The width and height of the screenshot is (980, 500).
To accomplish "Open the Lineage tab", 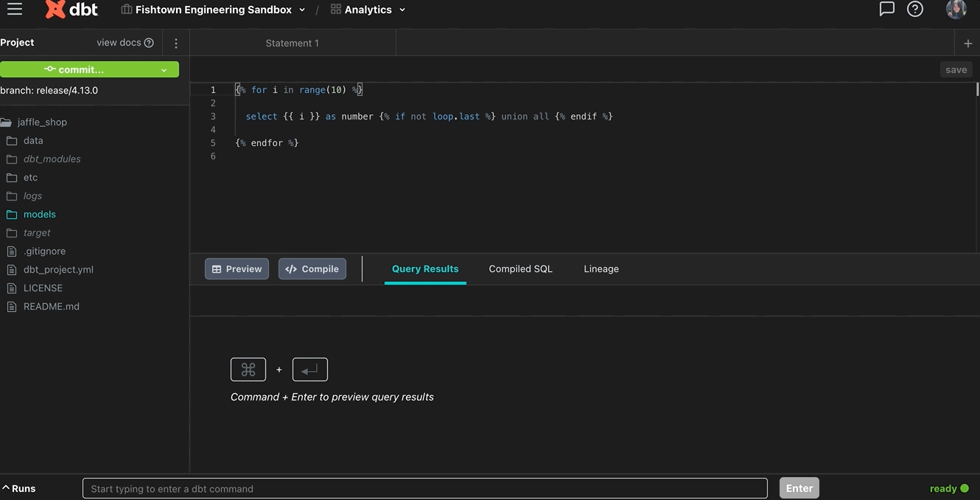I will (601, 268).
